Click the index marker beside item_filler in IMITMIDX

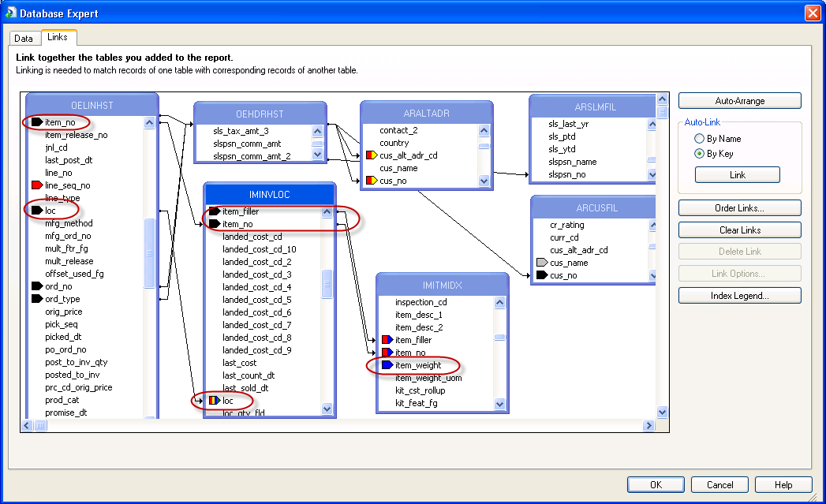click(x=387, y=340)
